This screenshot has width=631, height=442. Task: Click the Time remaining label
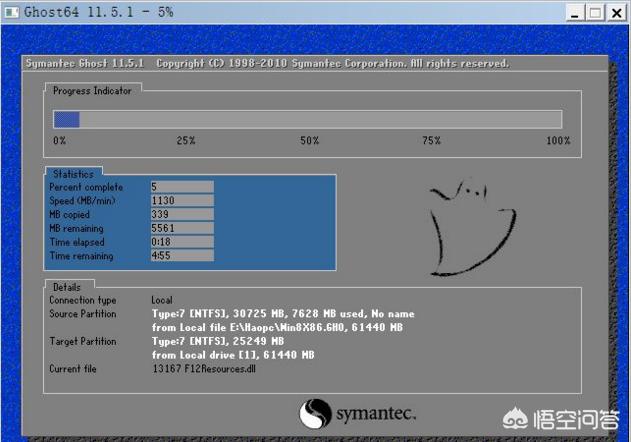pos(81,256)
